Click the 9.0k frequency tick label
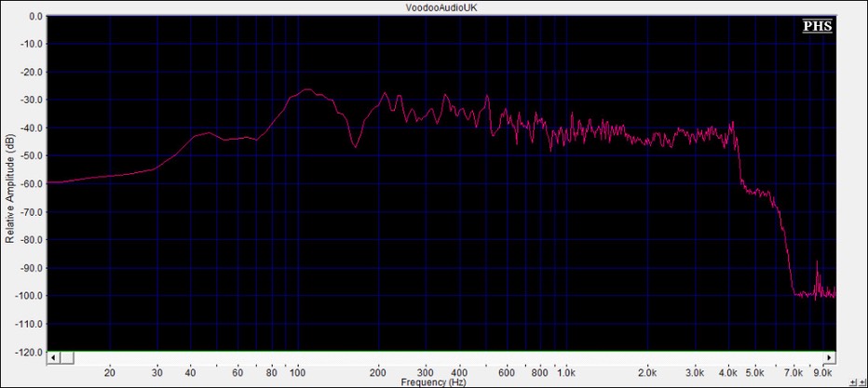This screenshot has height=388, width=868. (823, 373)
